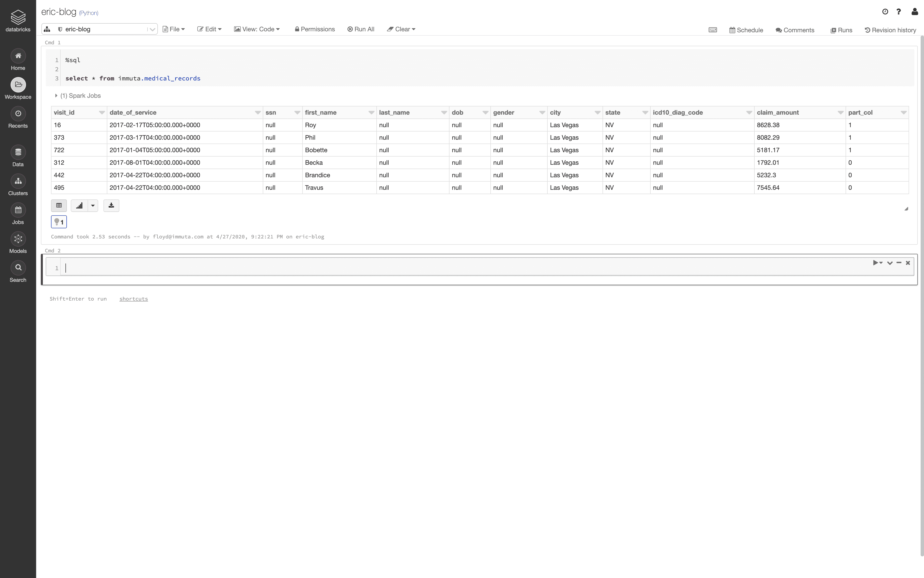Expand the (1) Spark Jobs section
The height and width of the screenshot is (578, 924).
pyautogui.click(x=78, y=96)
